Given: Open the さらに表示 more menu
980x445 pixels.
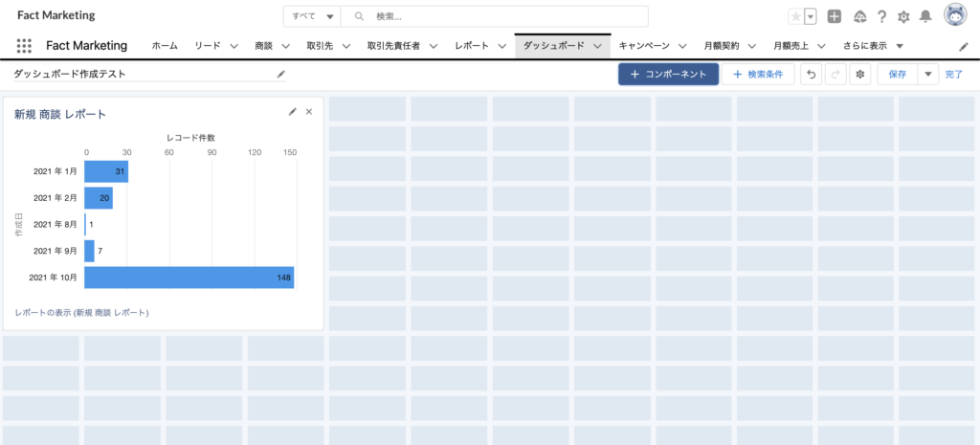Looking at the screenshot, I should pyautogui.click(x=873, y=46).
